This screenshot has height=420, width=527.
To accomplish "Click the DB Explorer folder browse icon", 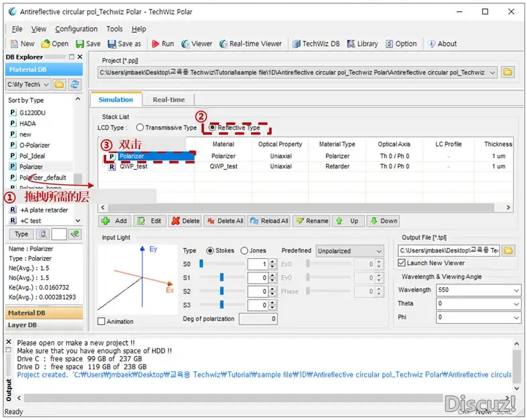I will coord(59,84).
